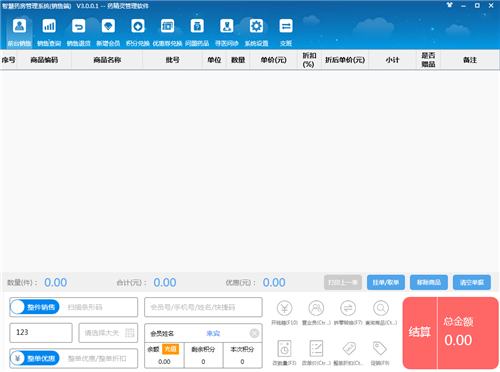Click the member number search input field
This screenshot has height=372, width=500.
203,307
